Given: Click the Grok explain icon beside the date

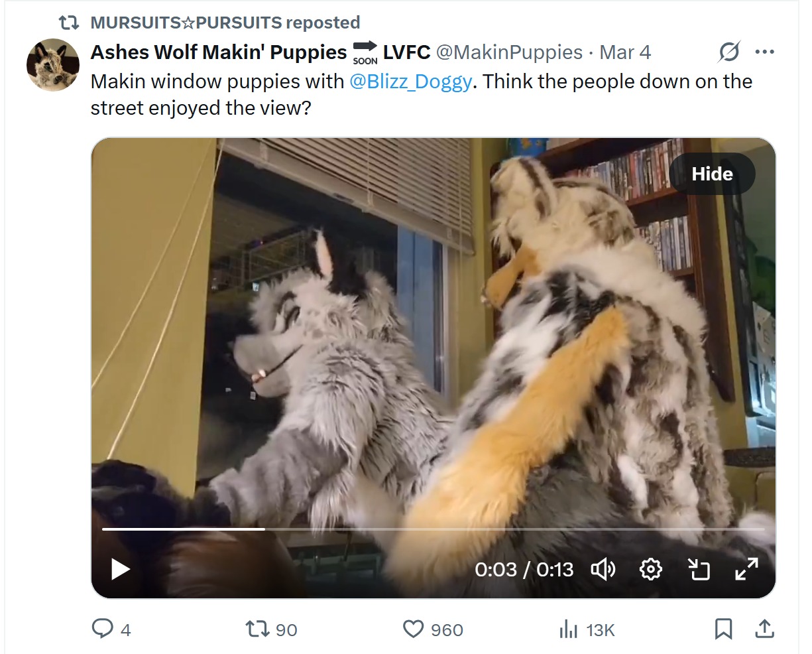Looking at the screenshot, I should (x=728, y=52).
